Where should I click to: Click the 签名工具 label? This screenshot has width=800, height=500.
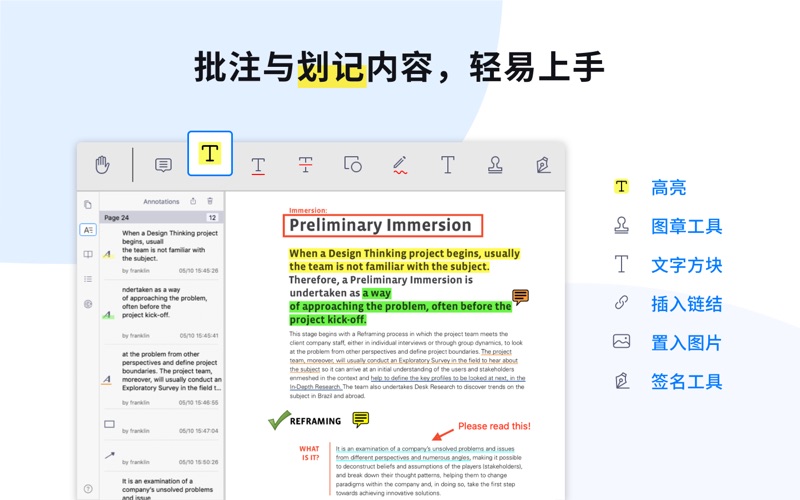[687, 381]
